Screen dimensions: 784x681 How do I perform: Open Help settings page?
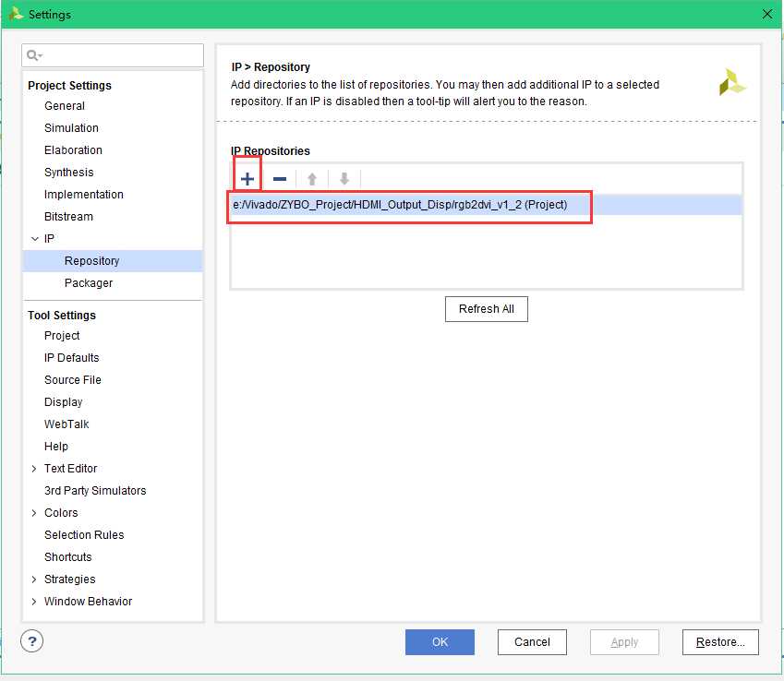point(56,447)
